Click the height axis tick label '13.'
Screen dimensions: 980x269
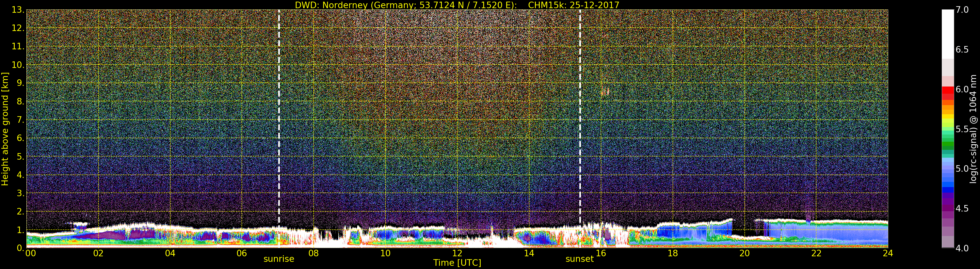18,10
